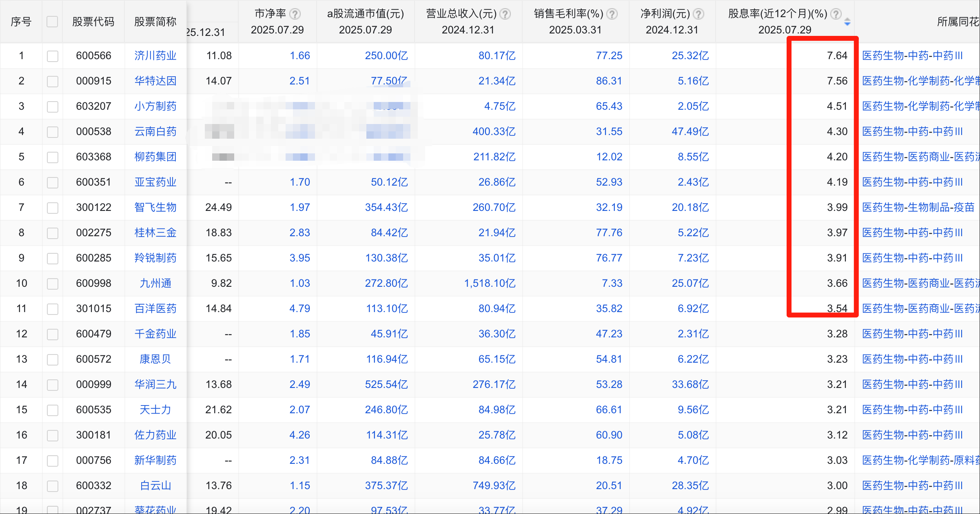
Task: Open help icon beside 净利润 header
Action: [x=698, y=14]
